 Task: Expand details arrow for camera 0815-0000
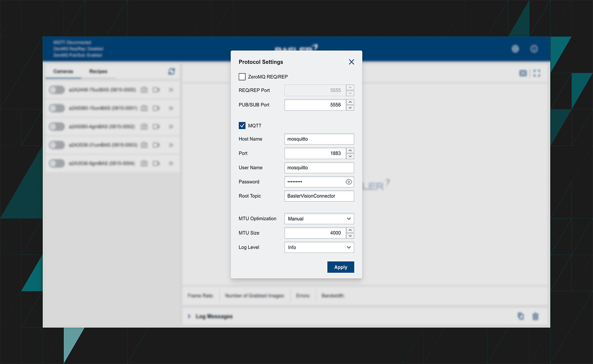[x=171, y=90]
